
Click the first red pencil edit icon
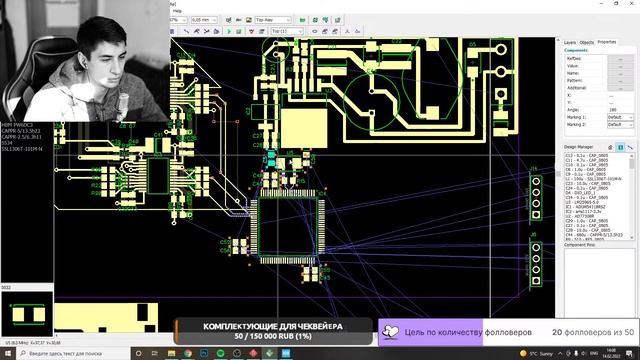tap(325, 31)
